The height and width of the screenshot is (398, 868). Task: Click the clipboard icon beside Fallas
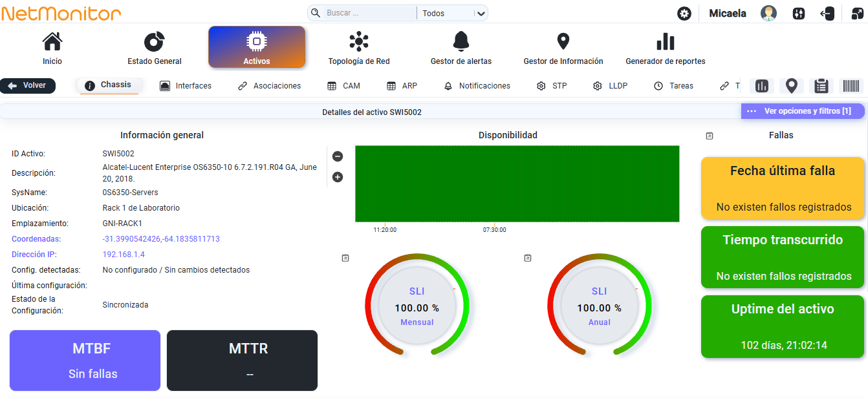point(710,136)
